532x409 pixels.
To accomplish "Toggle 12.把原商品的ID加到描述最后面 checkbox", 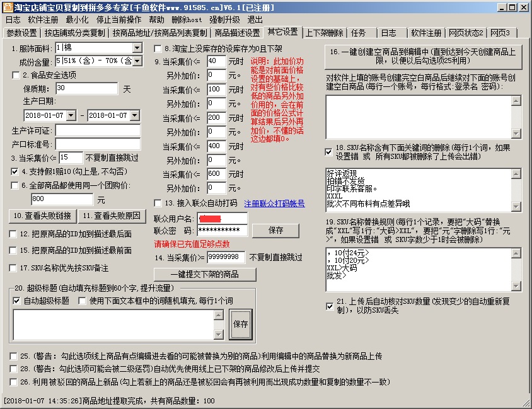I will click(x=13, y=234).
